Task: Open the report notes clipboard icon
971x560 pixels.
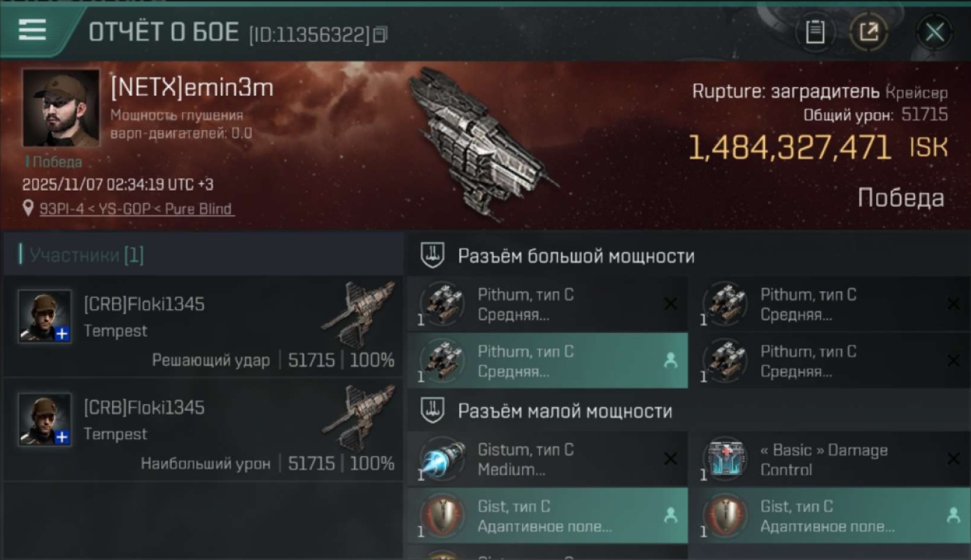Action: (x=815, y=32)
